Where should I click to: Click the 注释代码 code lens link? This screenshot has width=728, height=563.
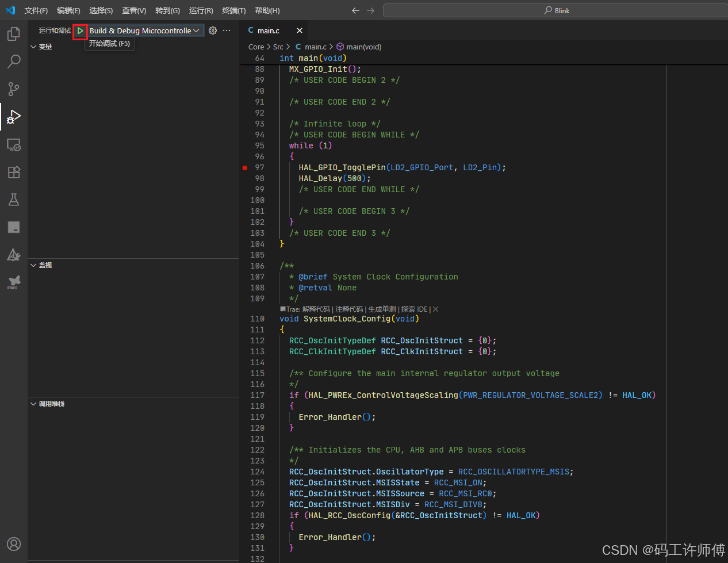pos(350,309)
